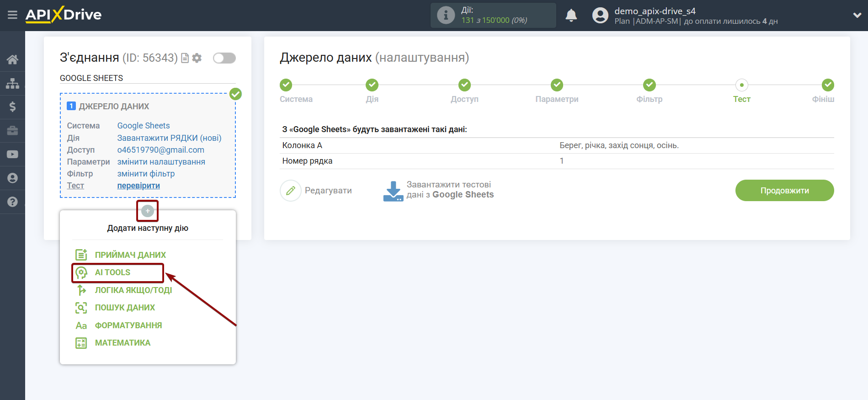Image resolution: width=868 pixels, height=400 pixels.
Task: Open the help question mark icon
Action: [12, 202]
